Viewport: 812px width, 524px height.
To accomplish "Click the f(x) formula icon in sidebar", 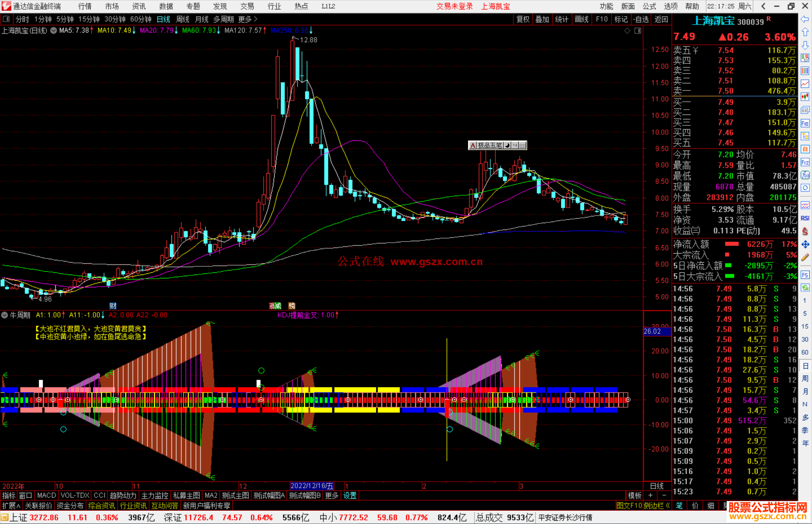I will click(x=805, y=175).
